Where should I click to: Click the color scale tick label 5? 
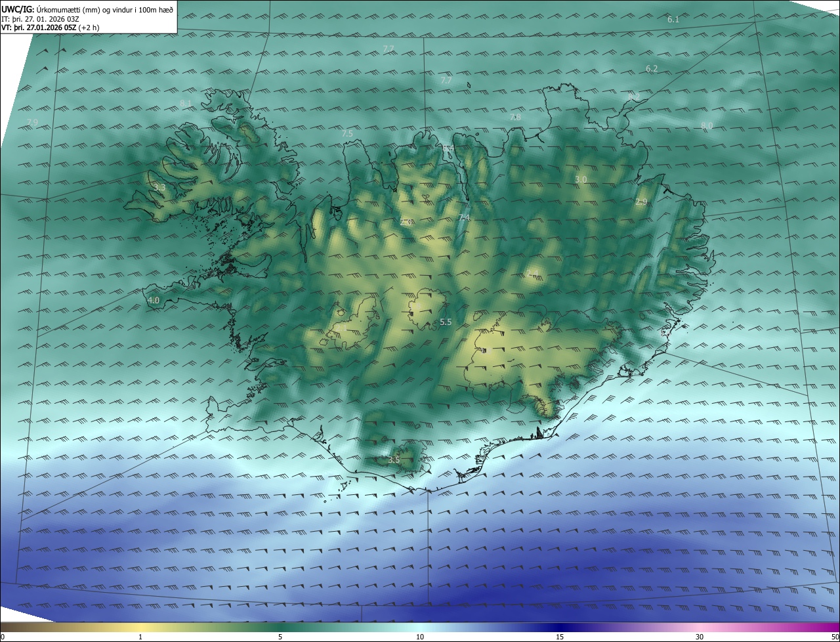tap(280, 637)
